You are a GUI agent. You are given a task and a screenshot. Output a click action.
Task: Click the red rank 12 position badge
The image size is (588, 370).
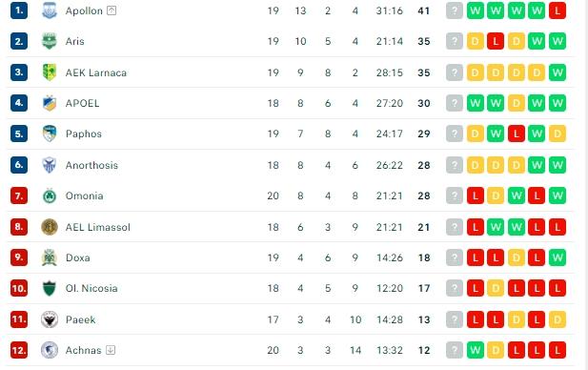pyautogui.click(x=19, y=350)
